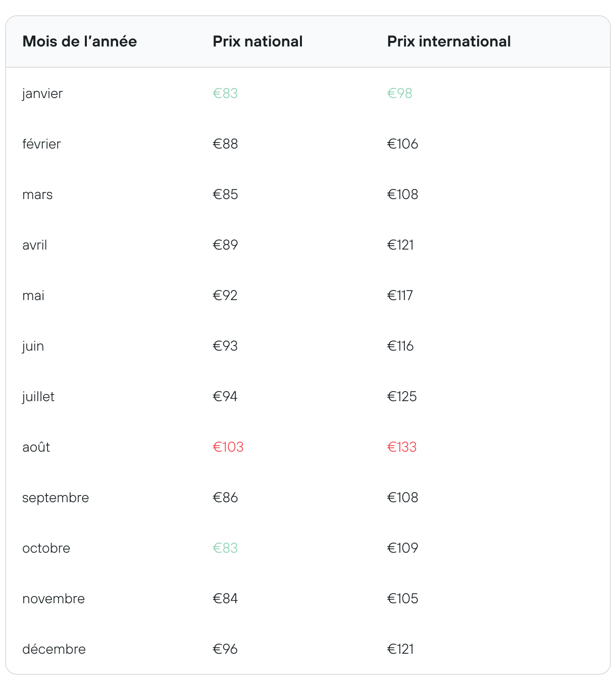
Task: Select the février month cell
Action: 41,144
